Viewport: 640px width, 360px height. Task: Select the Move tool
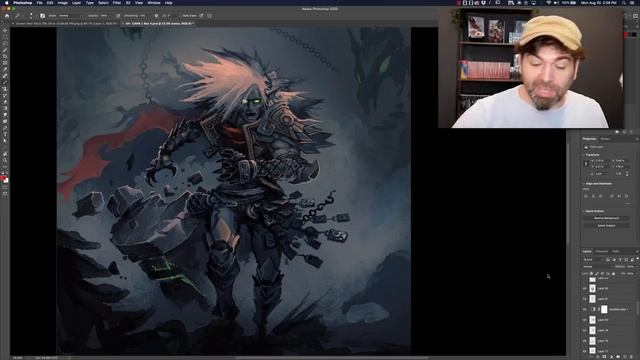(5, 30)
